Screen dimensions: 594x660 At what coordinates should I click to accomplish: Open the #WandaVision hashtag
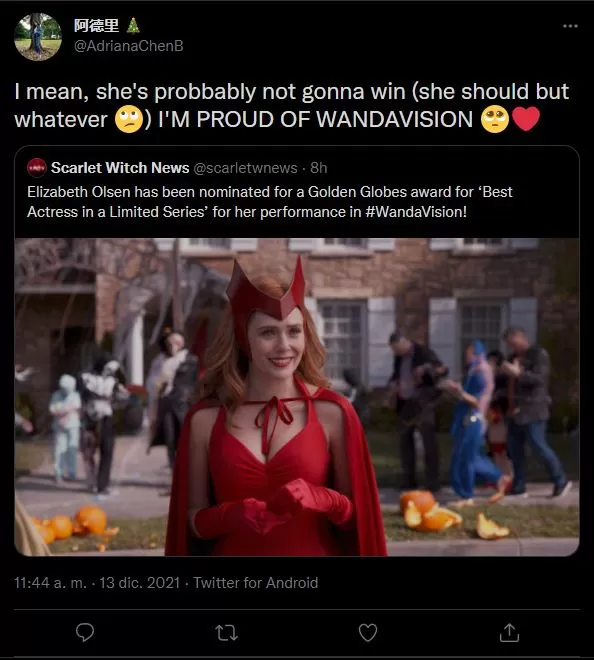pos(416,212)
